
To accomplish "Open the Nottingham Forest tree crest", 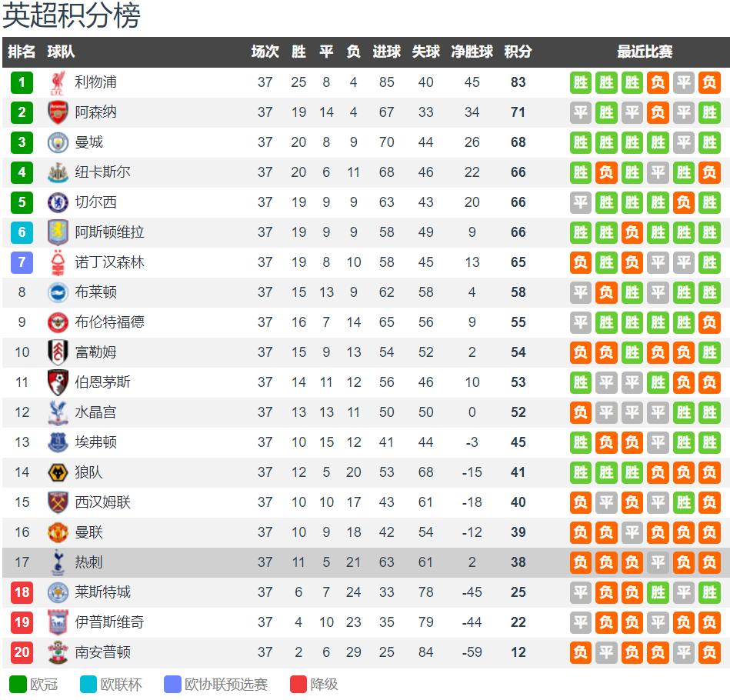I will (x=58, y=262).
